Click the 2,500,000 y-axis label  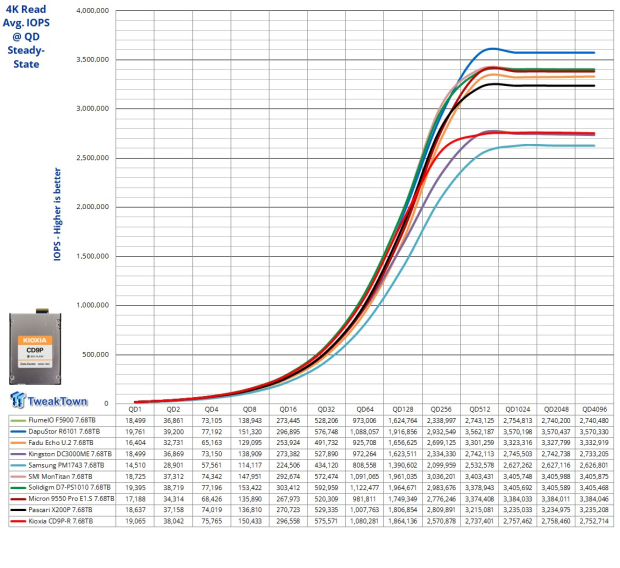(93, 158)
